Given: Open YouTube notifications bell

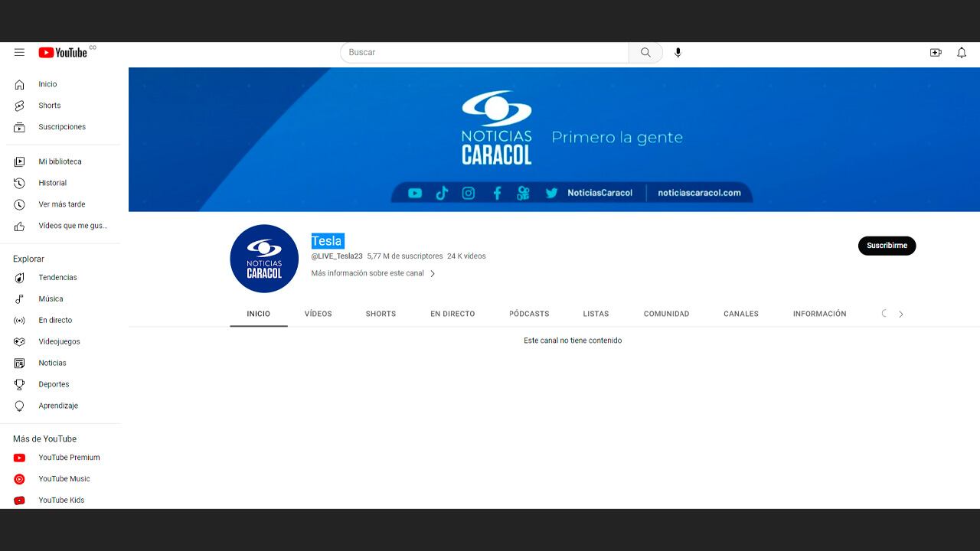Looking at the screenshot, I should tap(961, 52).
